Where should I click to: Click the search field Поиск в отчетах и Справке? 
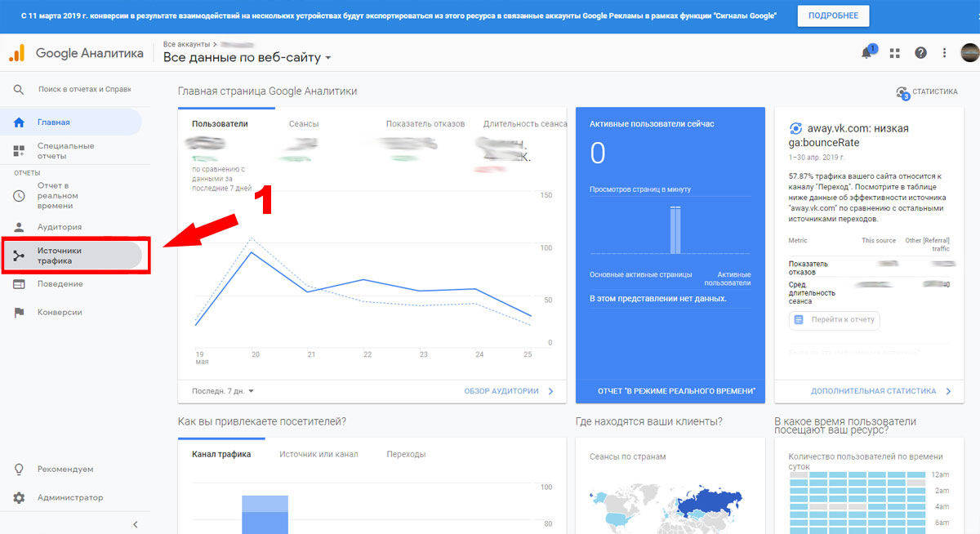point(84,89)
